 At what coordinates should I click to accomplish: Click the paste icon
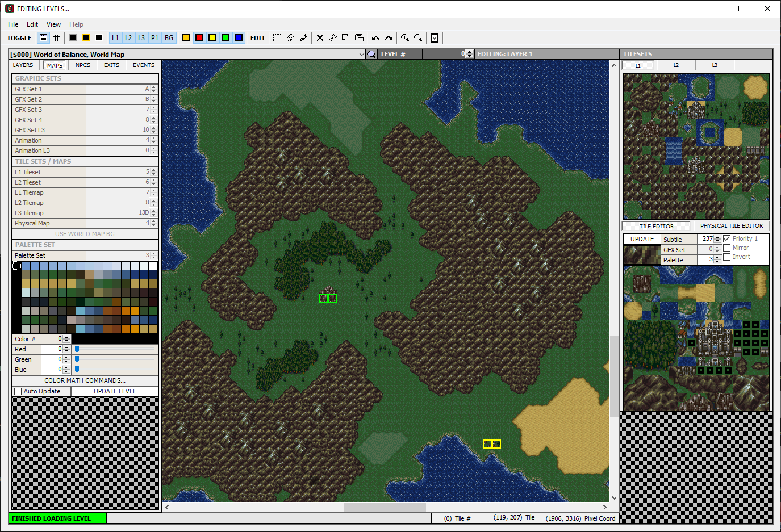[359, 38]
